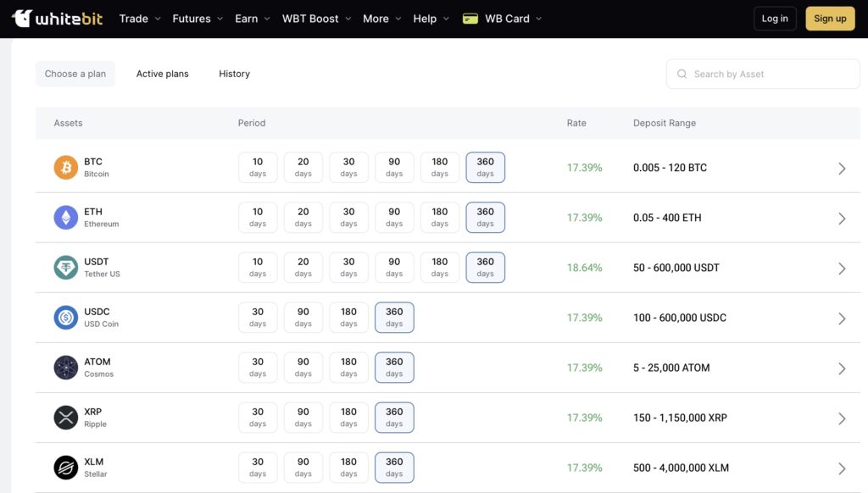Select 30 days period for XRP

point(258,418)
